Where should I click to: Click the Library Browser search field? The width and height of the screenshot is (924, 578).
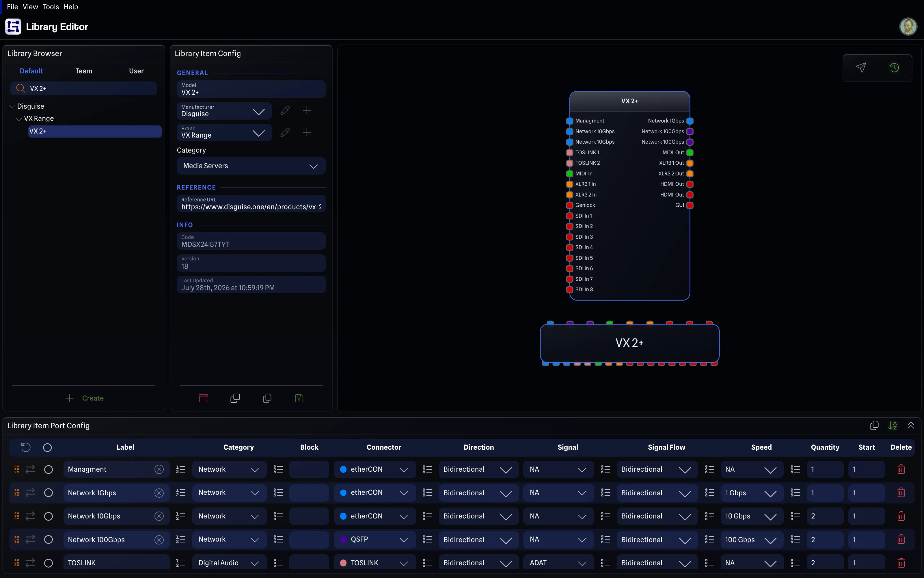coord(84,88)
